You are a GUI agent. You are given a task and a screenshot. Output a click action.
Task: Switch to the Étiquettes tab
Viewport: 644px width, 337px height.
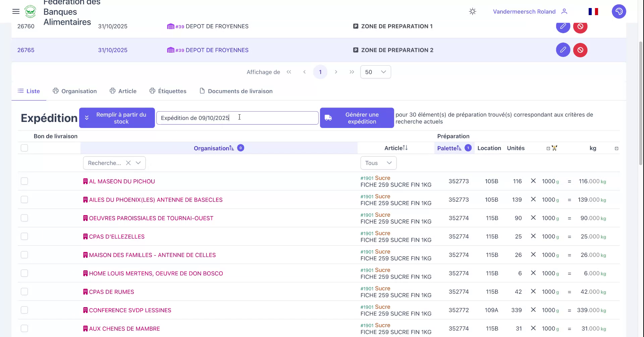172,91
